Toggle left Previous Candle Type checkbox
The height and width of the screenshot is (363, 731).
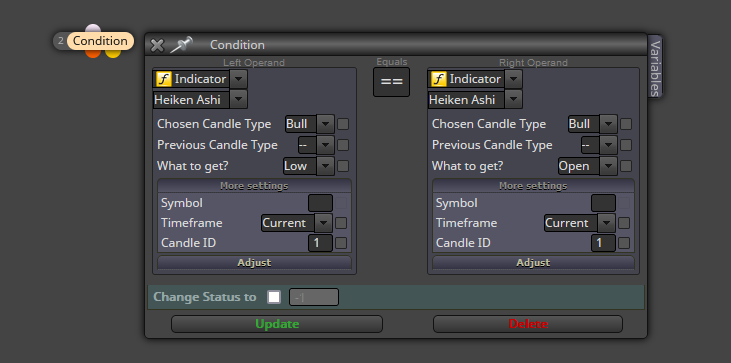(x=343, y=145)
